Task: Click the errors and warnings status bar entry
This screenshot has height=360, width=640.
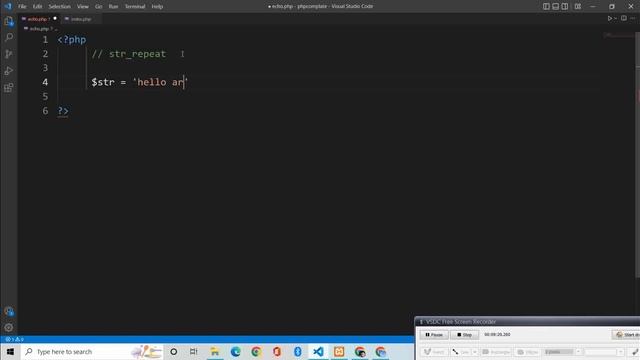Action: 14,339
